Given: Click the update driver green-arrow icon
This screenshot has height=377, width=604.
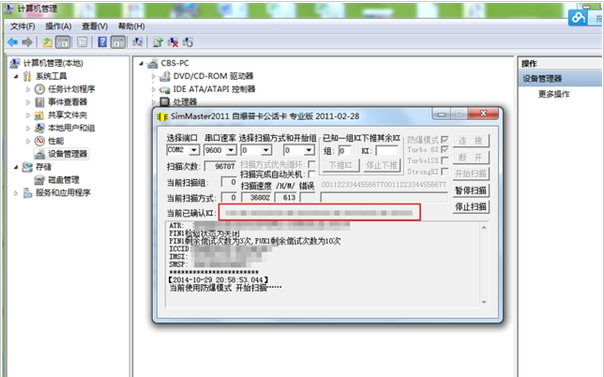Looking at the screenshot, I should 158,42.
